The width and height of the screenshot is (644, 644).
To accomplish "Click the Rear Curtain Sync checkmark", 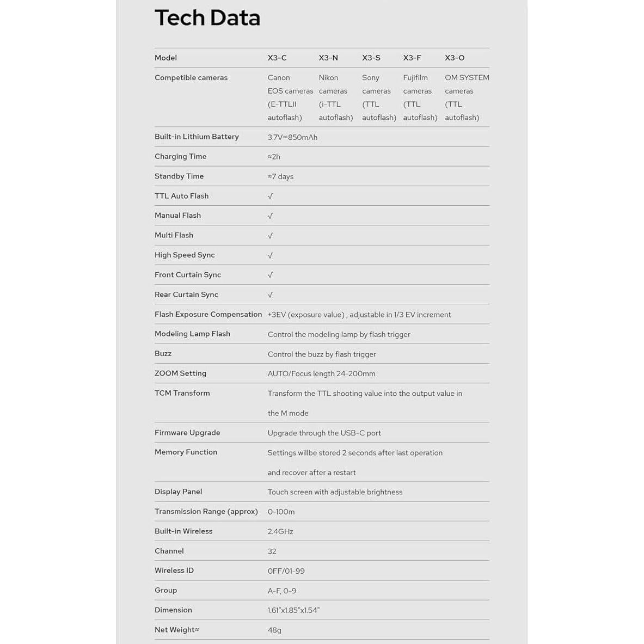I will click(x=271, y=295).
